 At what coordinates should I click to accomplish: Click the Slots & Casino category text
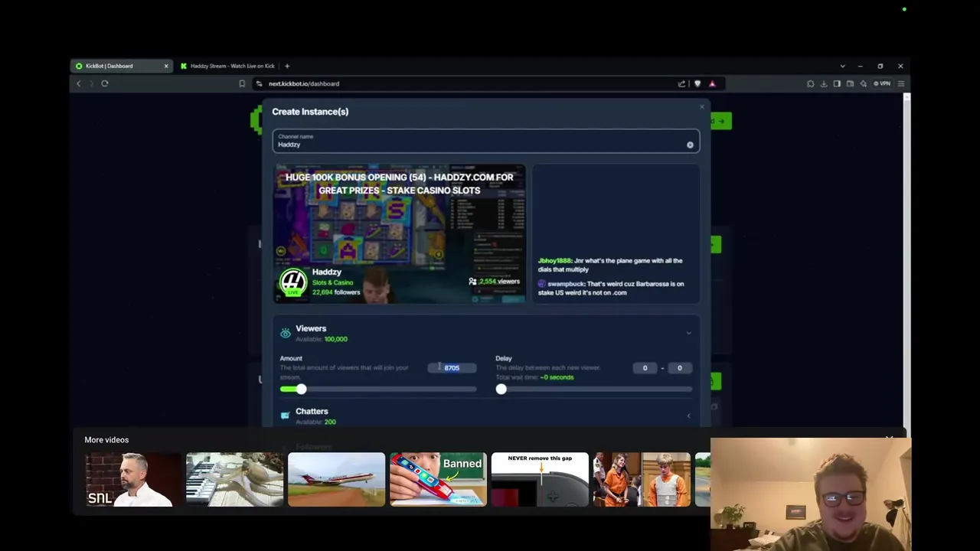pyautogui.click(x=332, y=282)
